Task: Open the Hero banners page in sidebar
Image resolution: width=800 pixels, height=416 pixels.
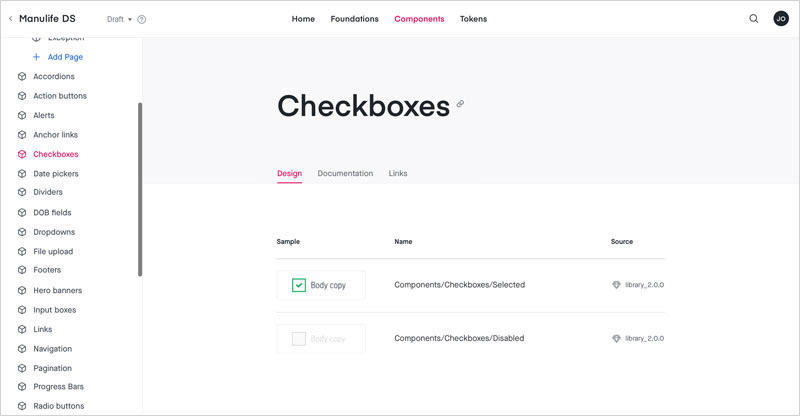Action: pyautogui.click(x=58, y=290)
